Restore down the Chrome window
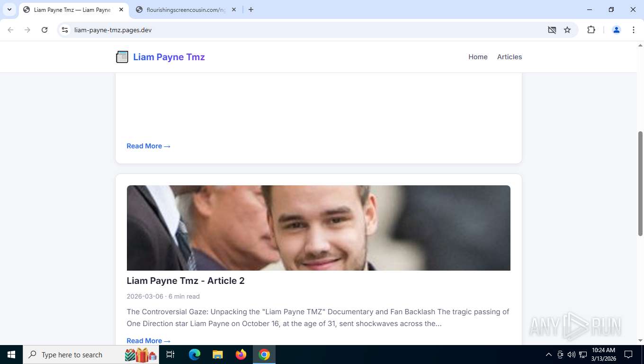 coord(611,9)
